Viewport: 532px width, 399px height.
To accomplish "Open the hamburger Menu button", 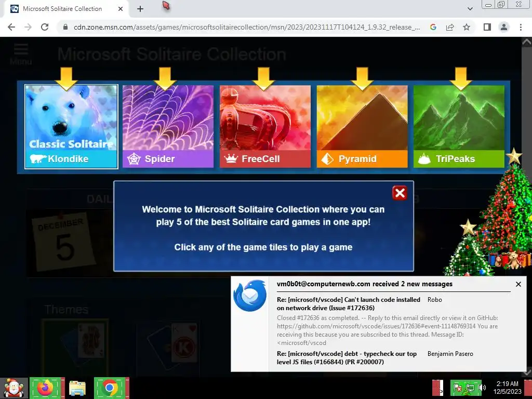I will 21,54.
